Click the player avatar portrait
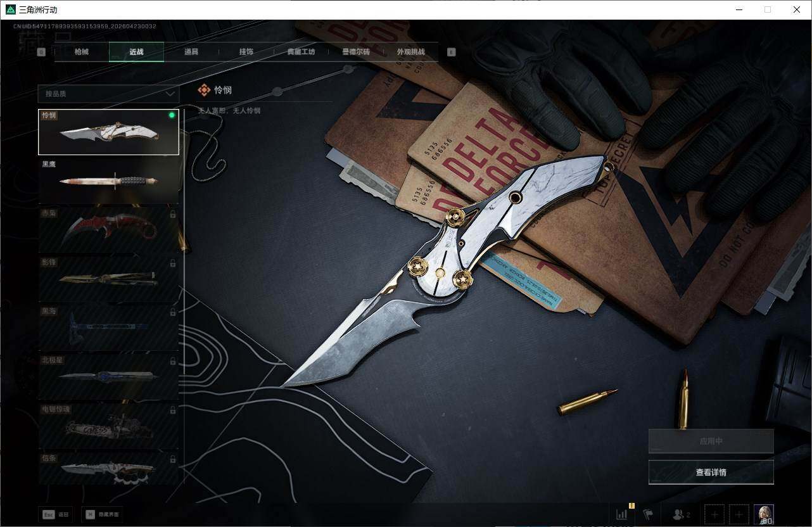This screenshot has width=812, height=527. pyautogui.click(x=763, y=514)
